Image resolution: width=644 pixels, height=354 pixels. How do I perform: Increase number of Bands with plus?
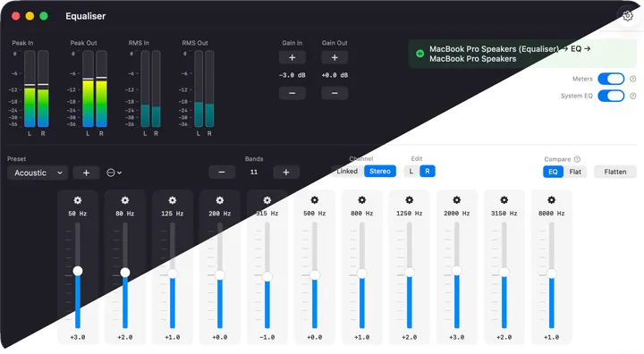286,172
